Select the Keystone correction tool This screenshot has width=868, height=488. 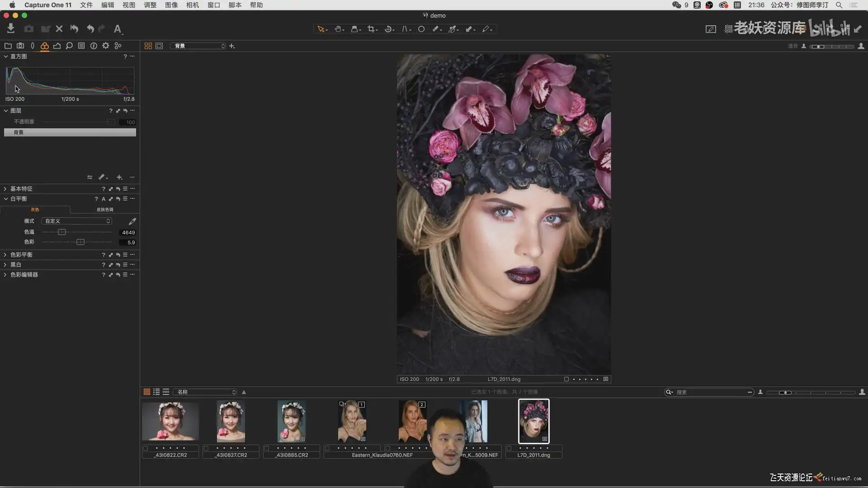pyautogui.click(x=405, y=29)
